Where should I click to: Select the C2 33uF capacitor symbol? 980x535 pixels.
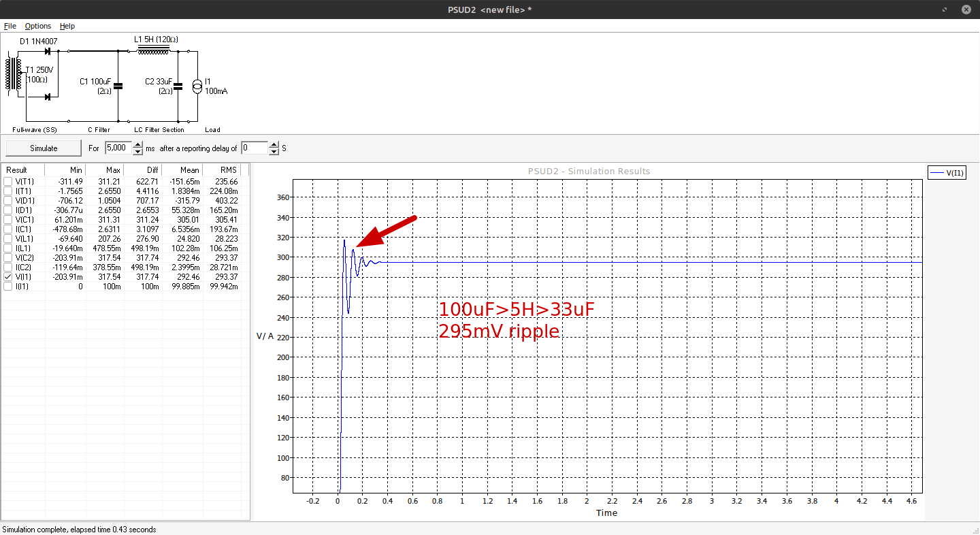click(178, 86)
